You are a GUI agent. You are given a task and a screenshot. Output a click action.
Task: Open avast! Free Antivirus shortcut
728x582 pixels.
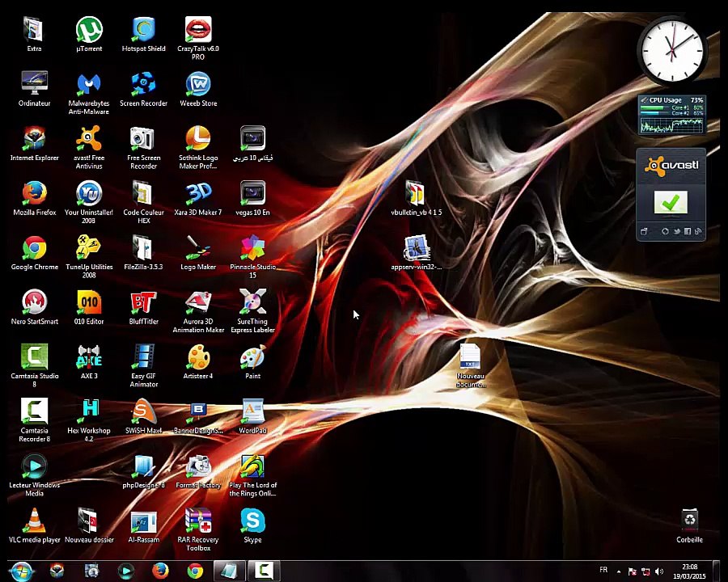click(89, 148)
